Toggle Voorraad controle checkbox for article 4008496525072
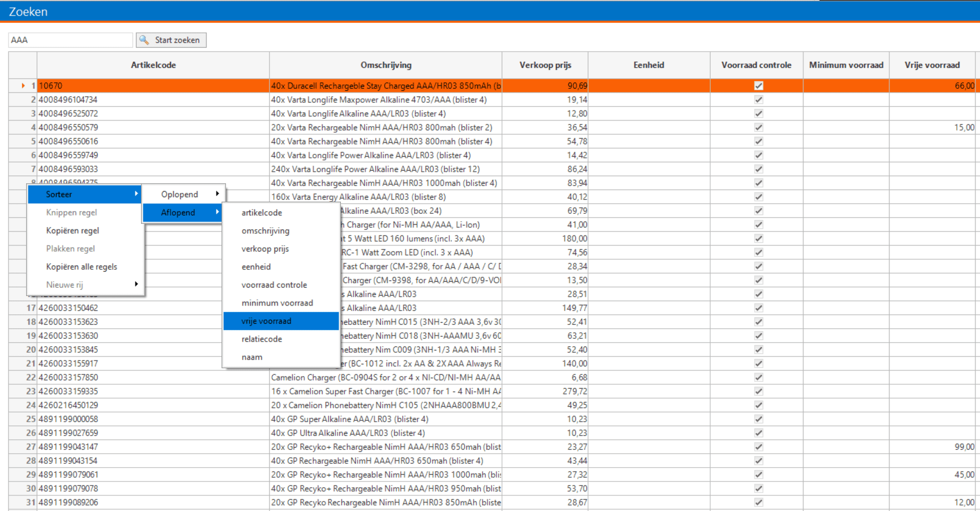 pos(758,113)
